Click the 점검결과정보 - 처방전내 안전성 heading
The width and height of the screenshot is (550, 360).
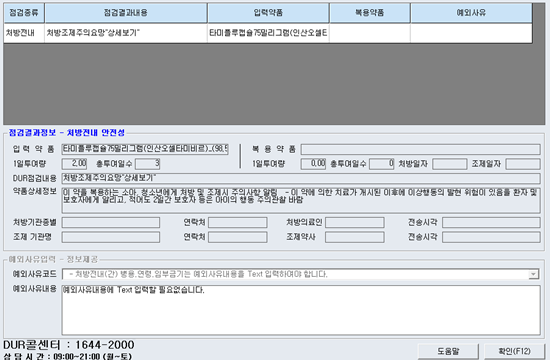pos(67,133)
